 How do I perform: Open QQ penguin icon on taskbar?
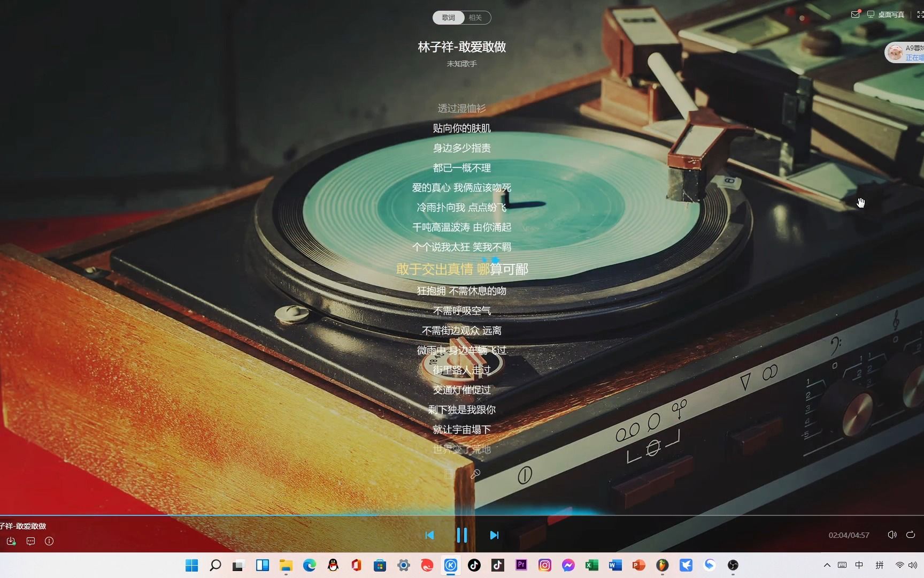[333, 565]
